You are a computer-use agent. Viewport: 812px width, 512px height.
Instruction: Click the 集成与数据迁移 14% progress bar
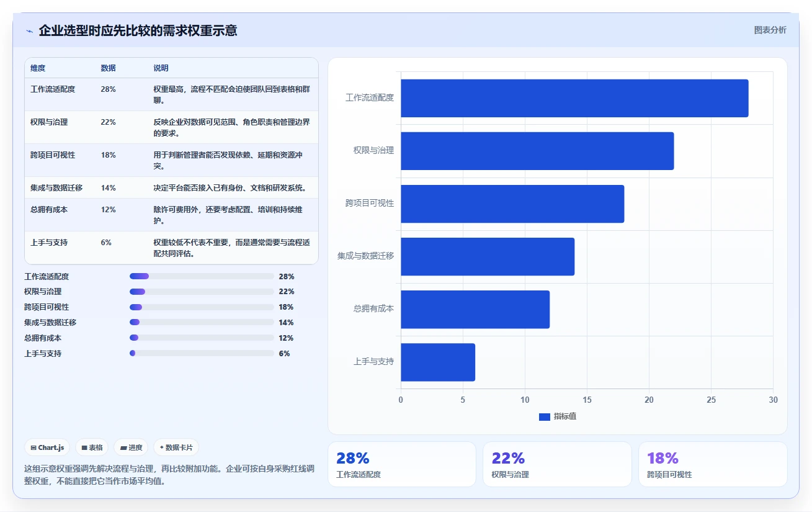(202, 323)
